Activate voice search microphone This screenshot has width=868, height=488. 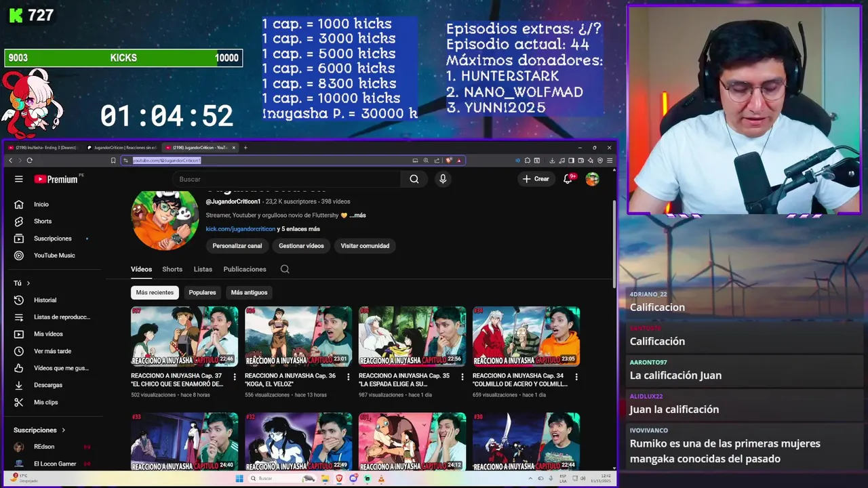(x=443, y=179)
